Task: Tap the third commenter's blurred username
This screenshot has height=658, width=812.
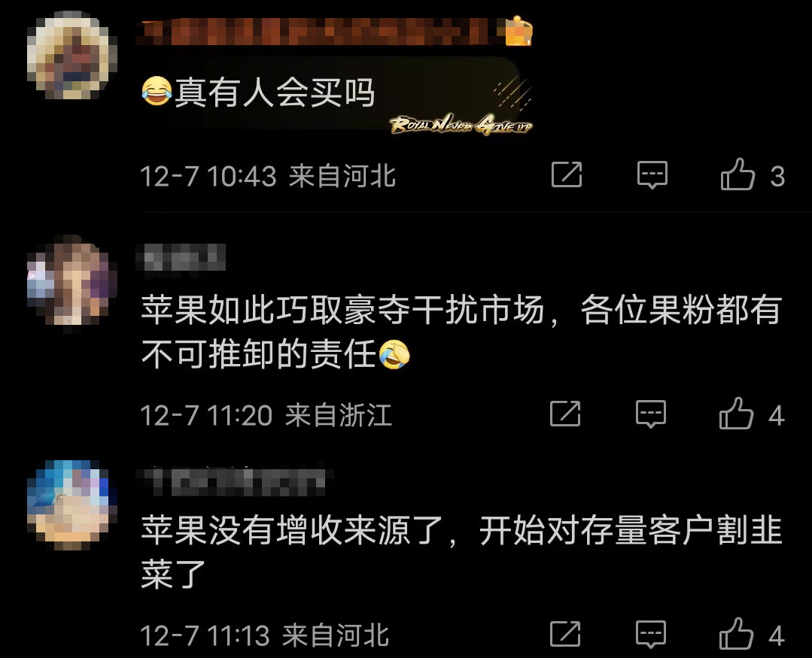Action: coord(234,481)
